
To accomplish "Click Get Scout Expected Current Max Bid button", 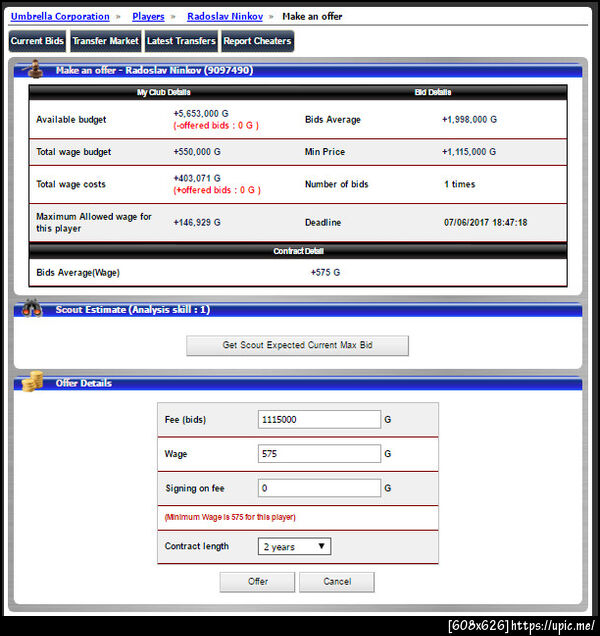I will pos(297,345).
